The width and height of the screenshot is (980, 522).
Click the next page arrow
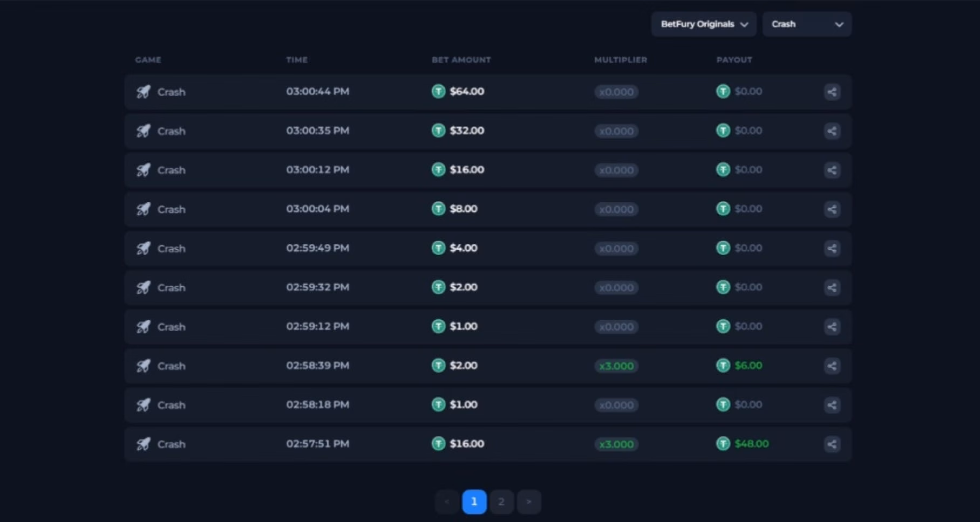[528, 502]
